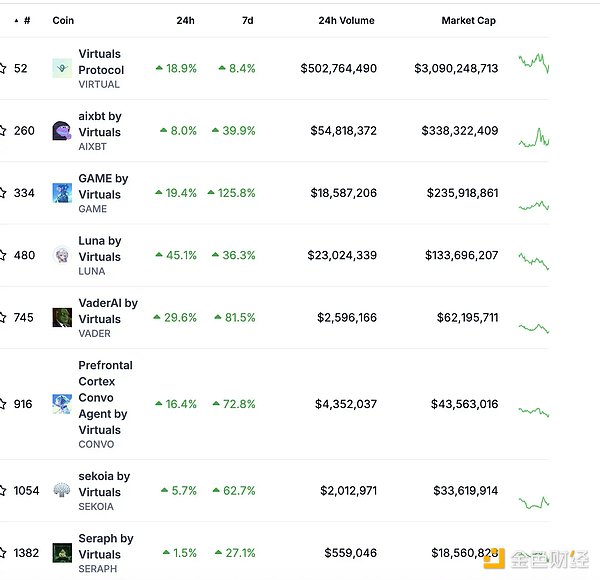Click the sekoia coin logo
The width and height of the screenshot is (600, 580).
pos(61,491)
